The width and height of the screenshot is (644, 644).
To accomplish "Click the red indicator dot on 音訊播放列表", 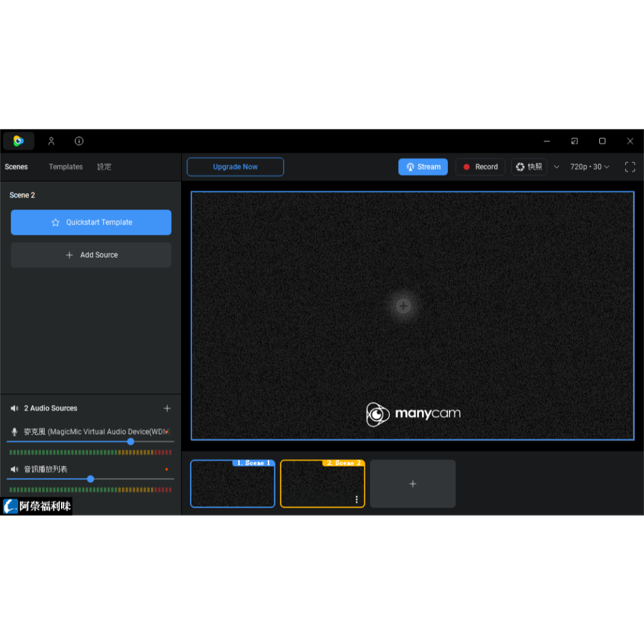I will pos(166,469).
